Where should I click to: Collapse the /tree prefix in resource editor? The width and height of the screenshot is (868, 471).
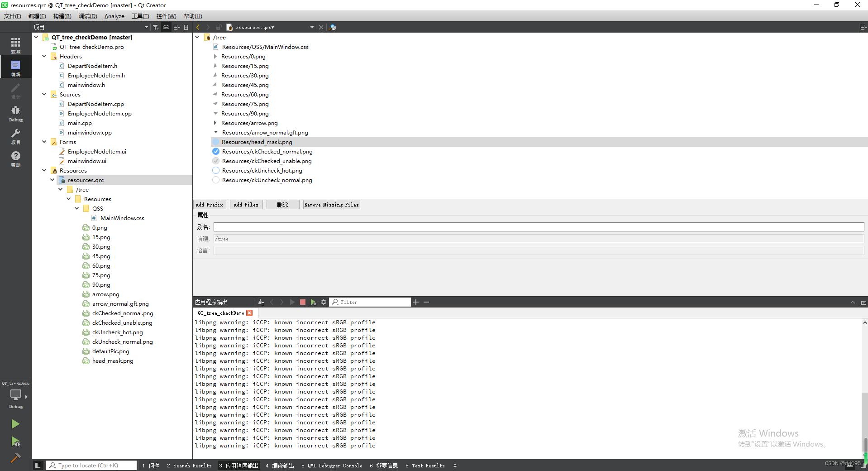[x=197, y=37]
